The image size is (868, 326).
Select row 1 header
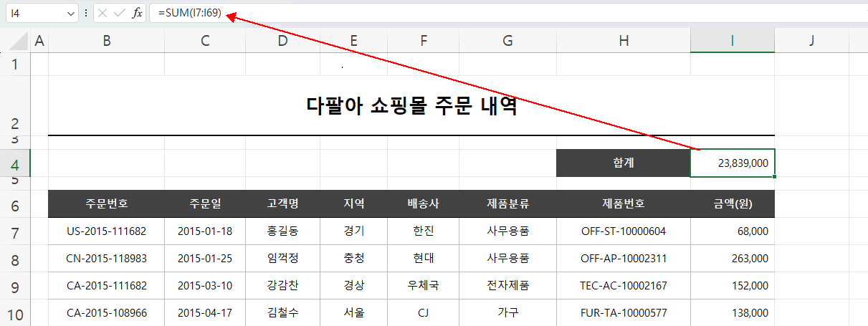click(16, 64)
